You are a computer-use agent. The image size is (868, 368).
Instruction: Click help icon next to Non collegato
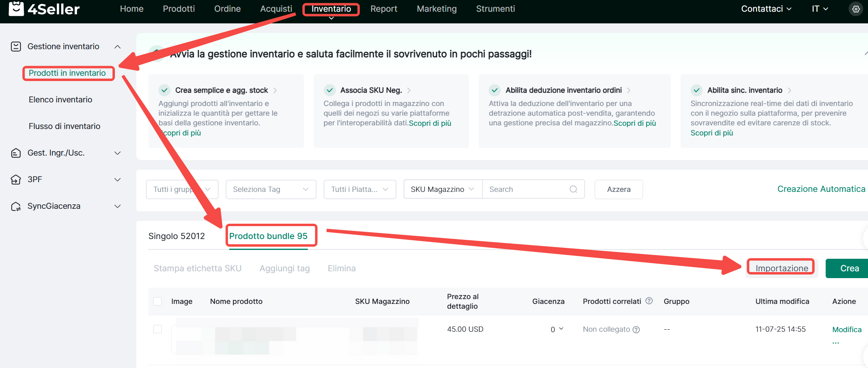(x=636, y=330)
